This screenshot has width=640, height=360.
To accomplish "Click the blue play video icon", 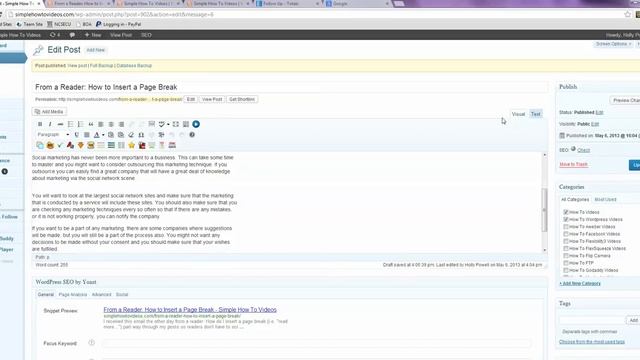I will click(x=196, y=124).
